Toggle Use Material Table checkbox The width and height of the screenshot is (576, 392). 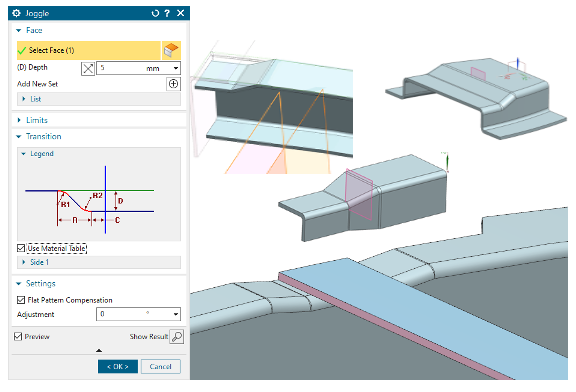point(21,248)
